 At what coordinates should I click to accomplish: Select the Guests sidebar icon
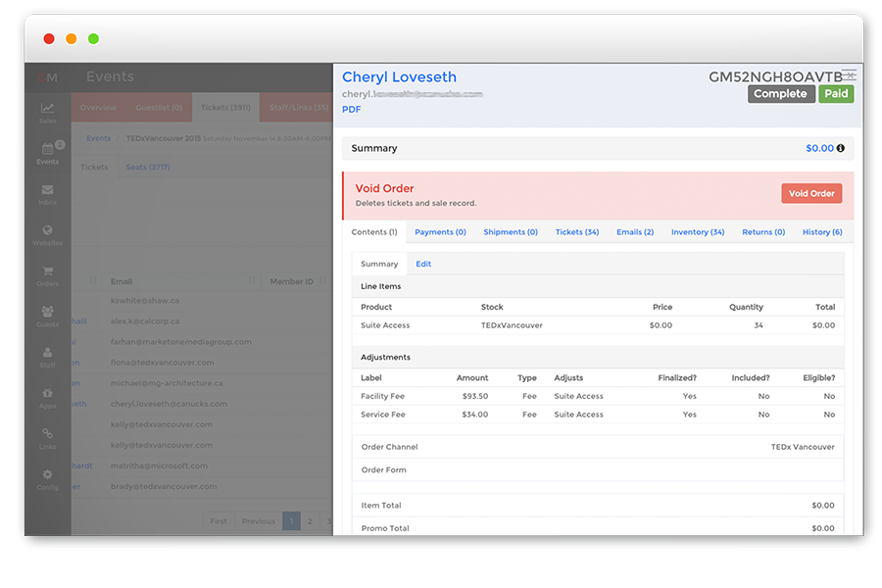click(47, 316)
